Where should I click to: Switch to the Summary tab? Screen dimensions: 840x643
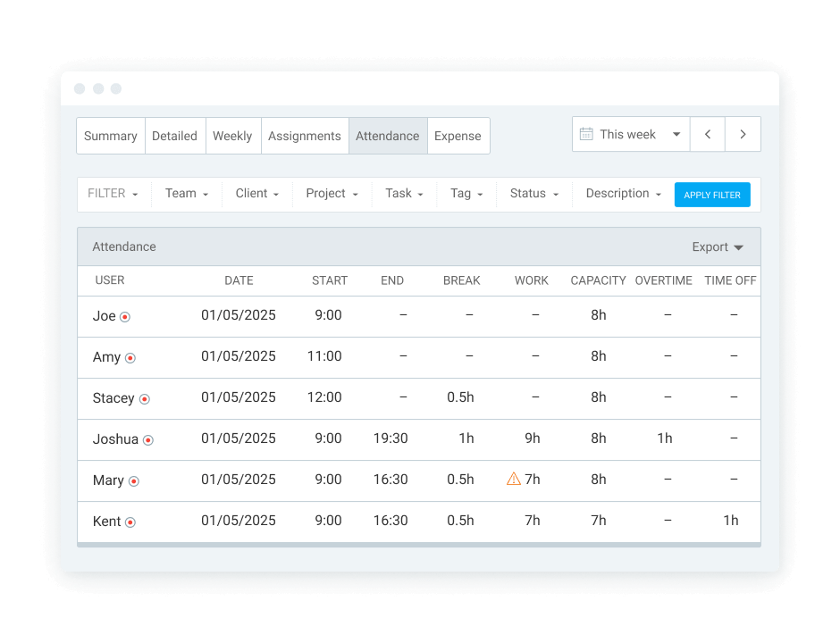pos(111,136)
